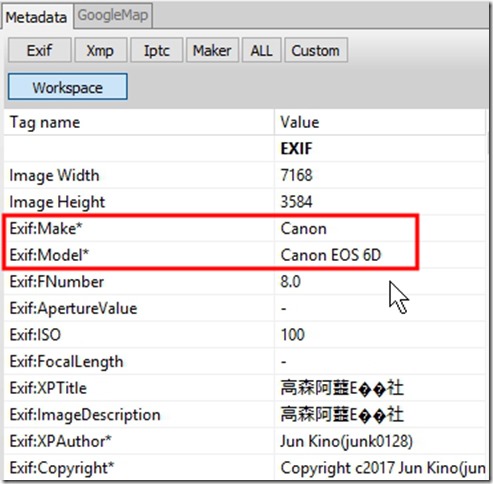This screenshot has height=484, width=493.
Task: Select the Exif:FNumber row
Action: [x=245, y=282]
